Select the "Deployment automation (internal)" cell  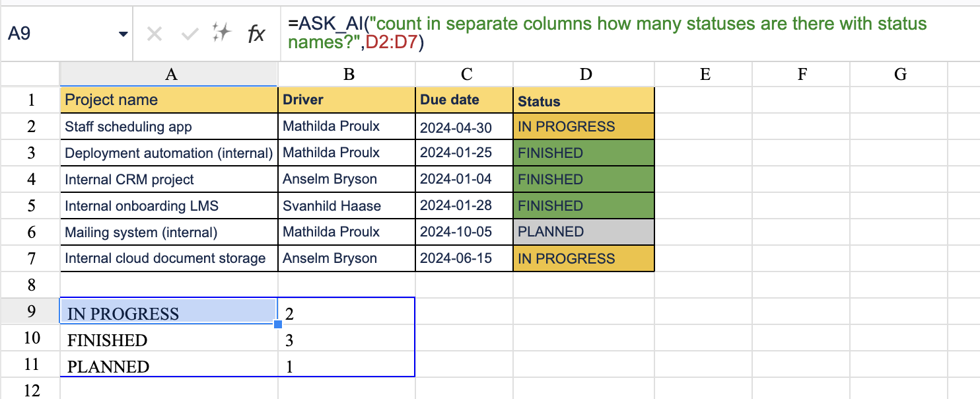pos(169,153)
